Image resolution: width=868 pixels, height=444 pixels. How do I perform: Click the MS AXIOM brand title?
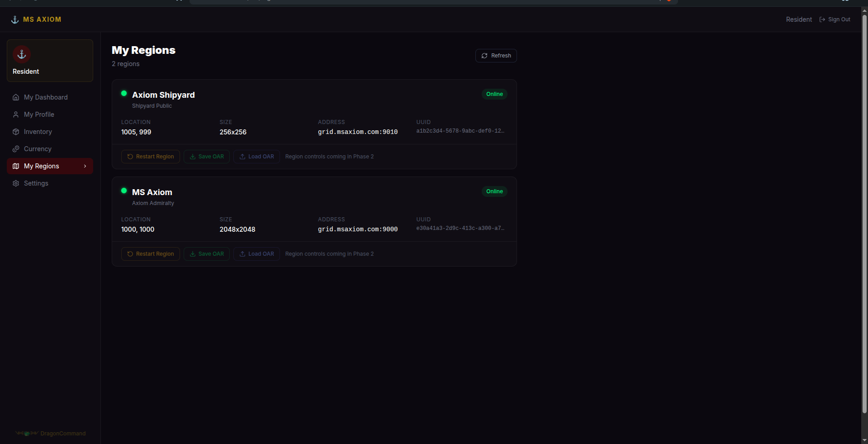click(42, 19)
